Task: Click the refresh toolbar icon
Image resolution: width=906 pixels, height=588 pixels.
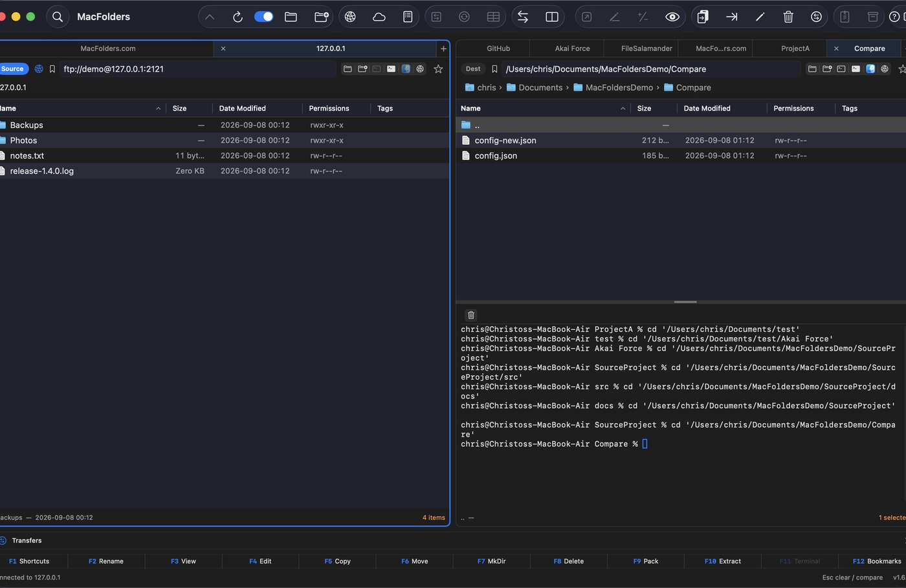Action: tap(238, 17)
